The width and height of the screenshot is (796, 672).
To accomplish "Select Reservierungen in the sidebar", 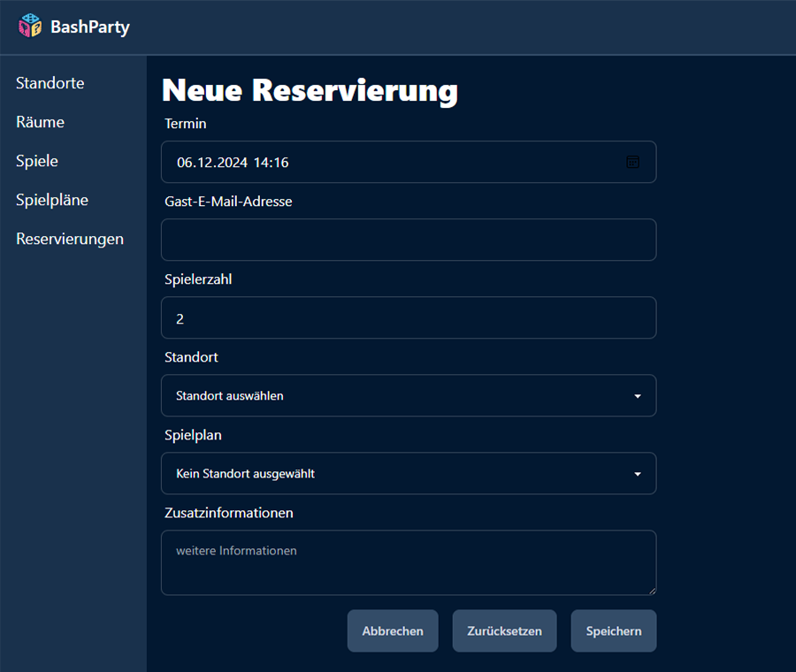I will (70, 239).
